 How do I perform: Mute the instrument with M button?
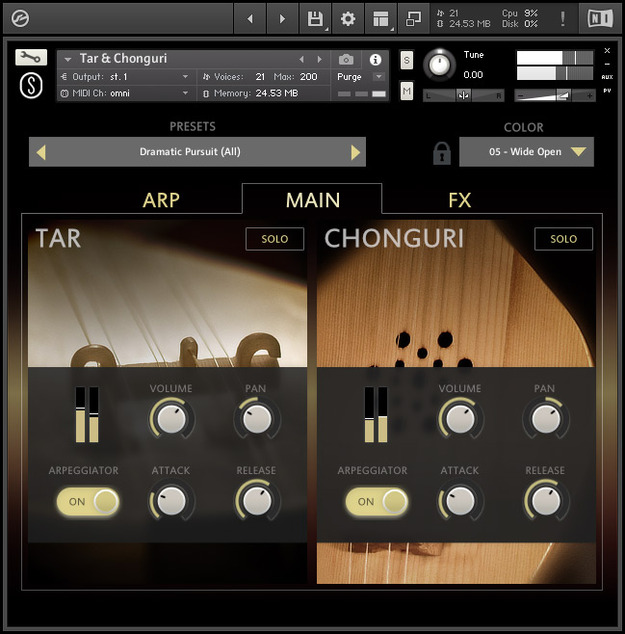pos(406,92)
